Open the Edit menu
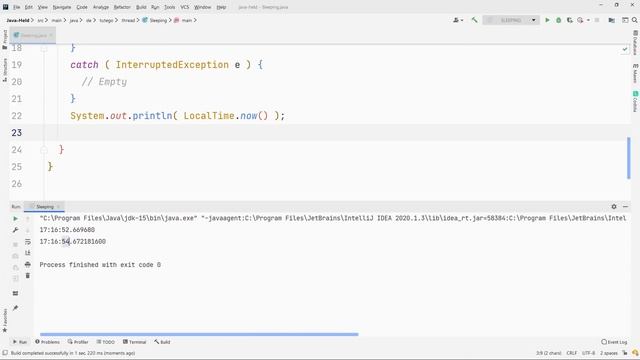Viewport: 640px width, 360px height. point(29,7)
